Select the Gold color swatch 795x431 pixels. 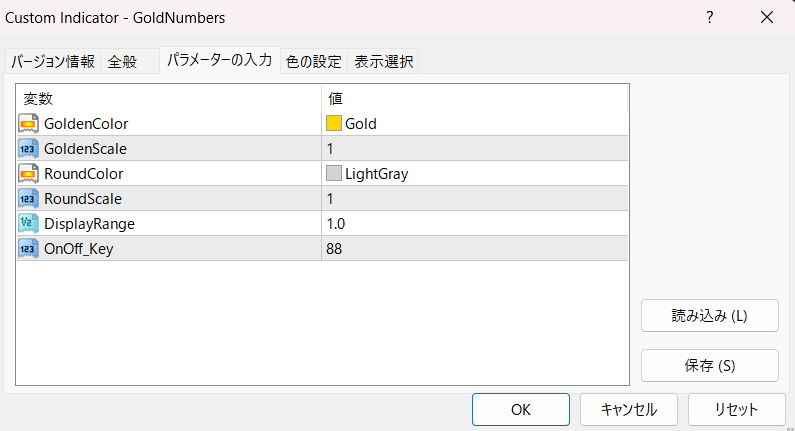(x=334, y=124)
